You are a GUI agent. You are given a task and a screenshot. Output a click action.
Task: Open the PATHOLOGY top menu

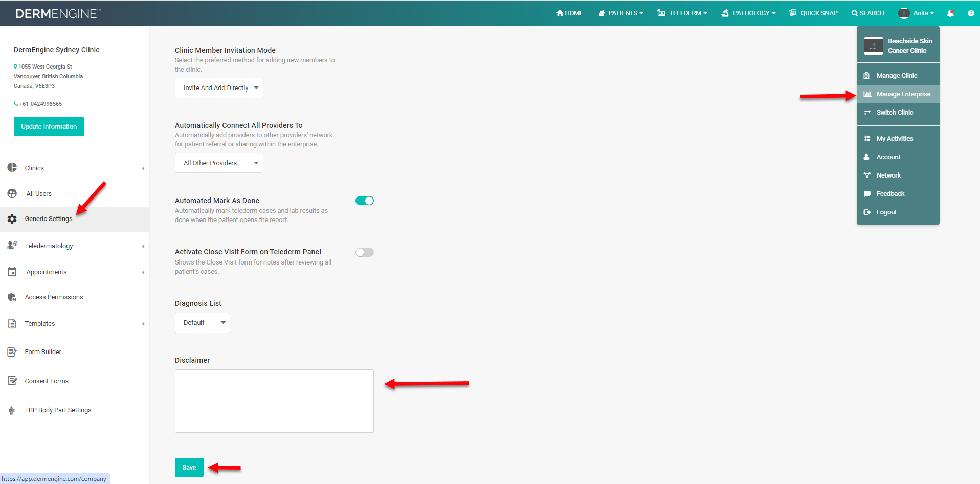(x=748, y=13)
